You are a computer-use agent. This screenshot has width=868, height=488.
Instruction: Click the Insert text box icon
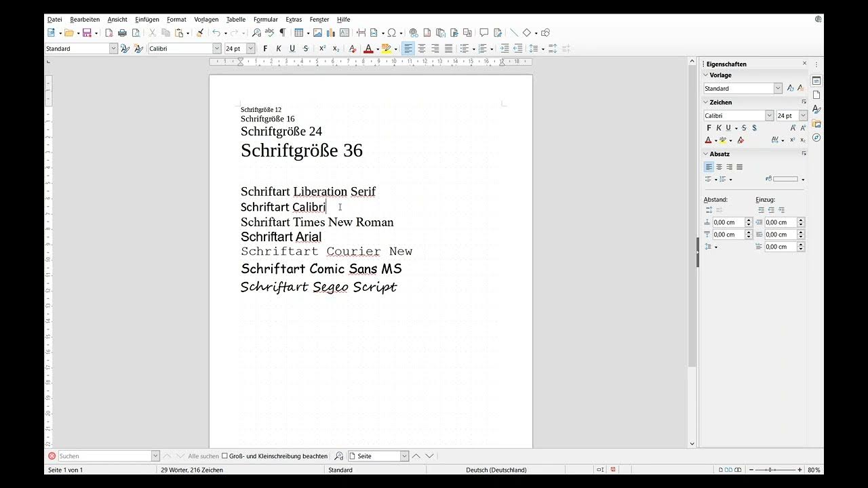coord(344,33)
